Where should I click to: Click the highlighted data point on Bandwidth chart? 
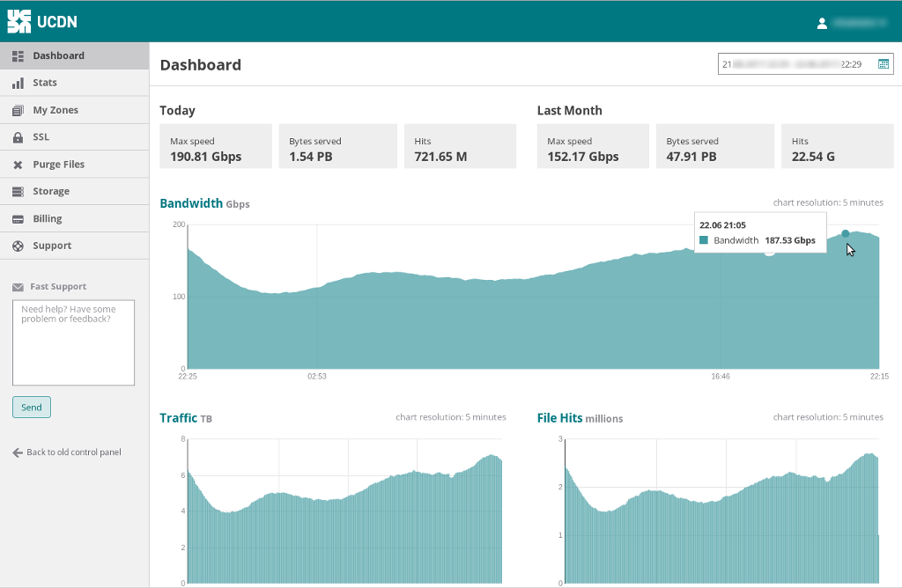point(846,233)
